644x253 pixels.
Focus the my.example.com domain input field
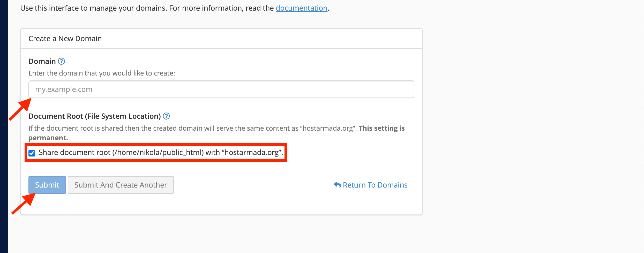[221, 89]
